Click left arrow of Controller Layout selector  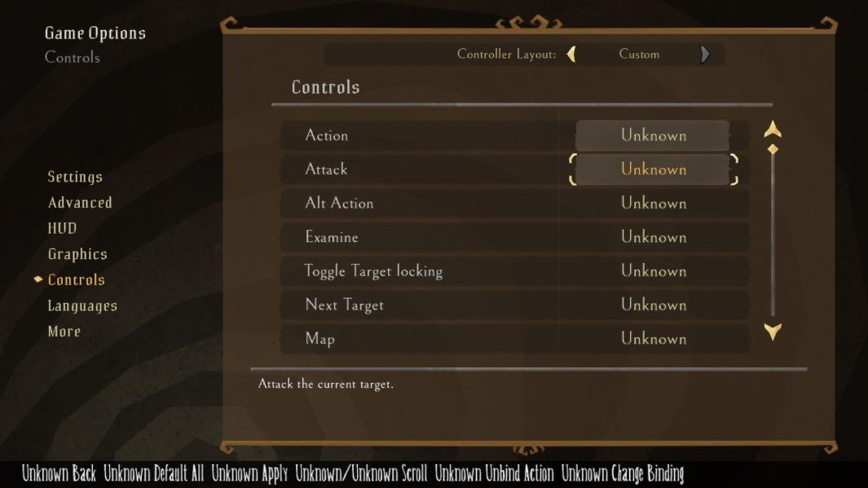(x=571, y=55)
